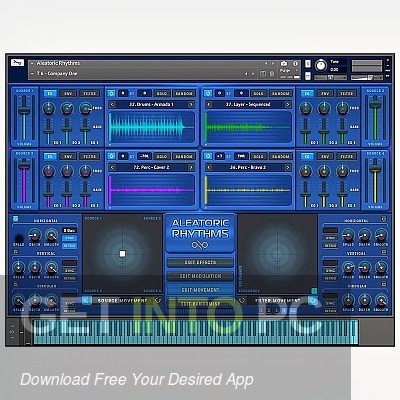400x400 pixels.
Task: Click the Edit Effects button
Action: (200, 262)
